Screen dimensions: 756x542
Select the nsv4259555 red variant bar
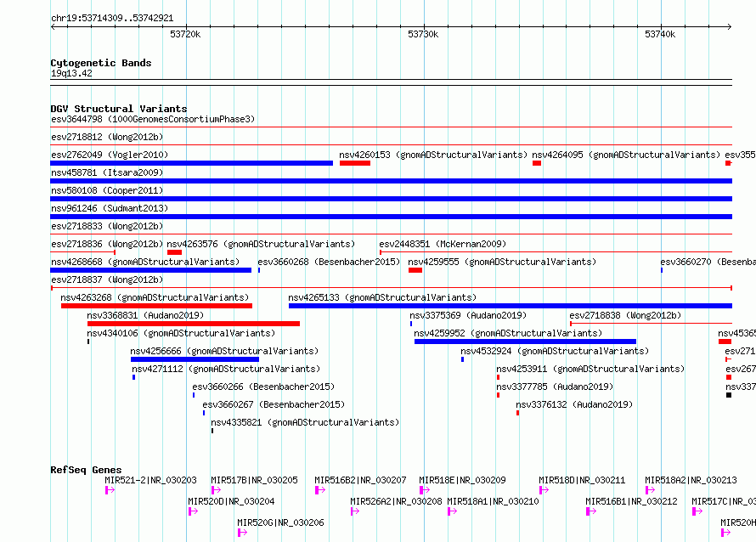click(415, 270)
